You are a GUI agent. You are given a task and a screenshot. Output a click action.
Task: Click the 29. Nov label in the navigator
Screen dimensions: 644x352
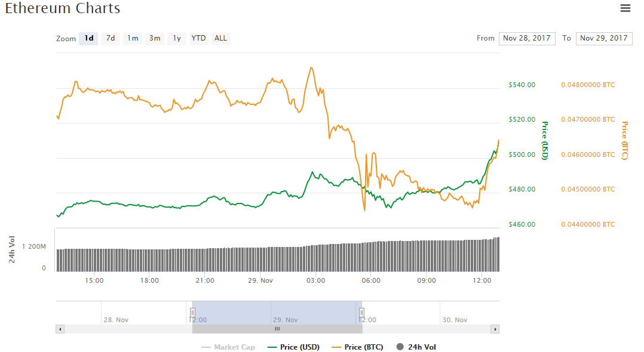coord(286,320)
